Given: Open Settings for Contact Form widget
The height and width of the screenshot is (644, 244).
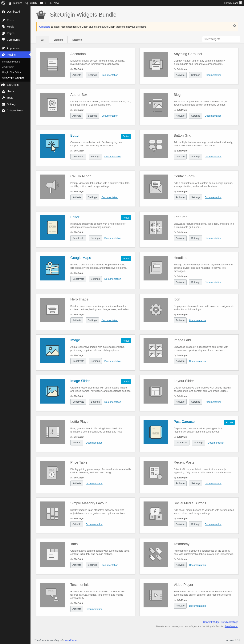Looking at the screenshot, I should pyautogui.click(x=196, y=197).
